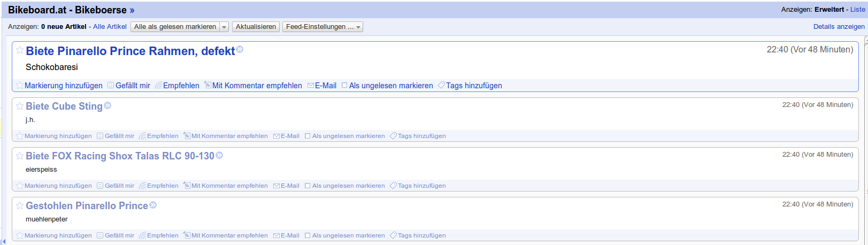Add tags to Gestohlen Pinarello Prince article

click(x=418, y=235)
